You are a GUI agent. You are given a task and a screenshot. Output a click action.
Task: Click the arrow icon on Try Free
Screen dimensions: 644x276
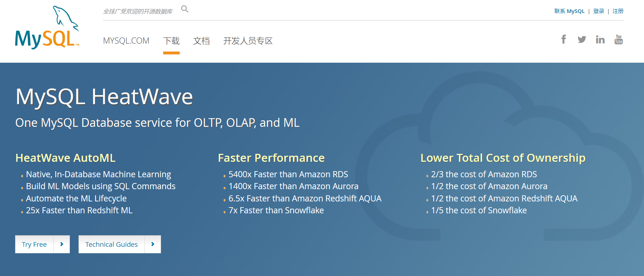click(x=61, y=244)
